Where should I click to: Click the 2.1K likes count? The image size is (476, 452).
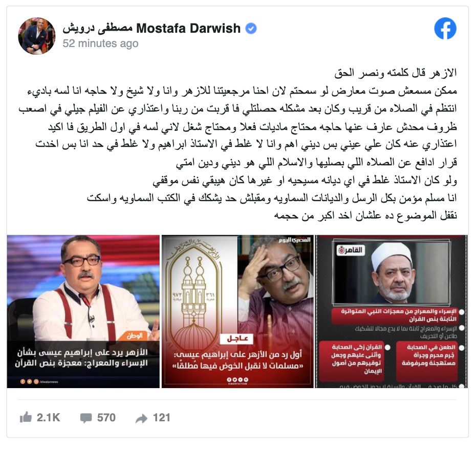(49, 418)
